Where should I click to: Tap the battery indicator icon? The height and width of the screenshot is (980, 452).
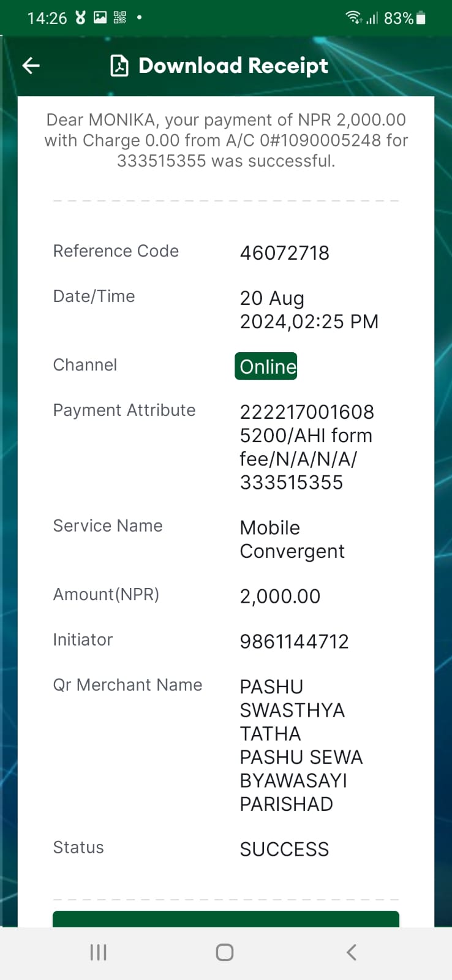[421, 18]
